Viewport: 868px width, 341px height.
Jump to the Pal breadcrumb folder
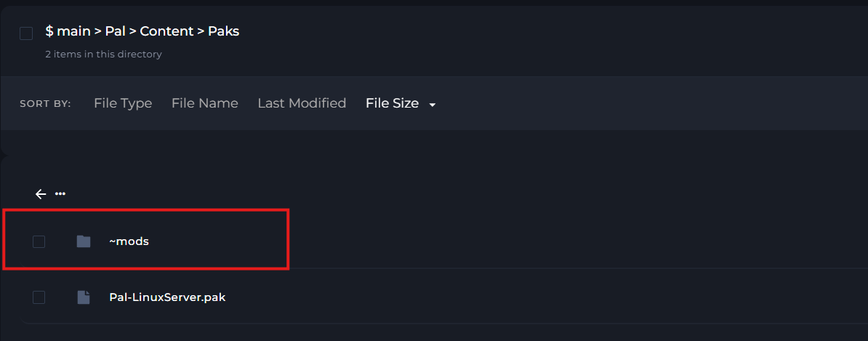[x=116, y=31]
